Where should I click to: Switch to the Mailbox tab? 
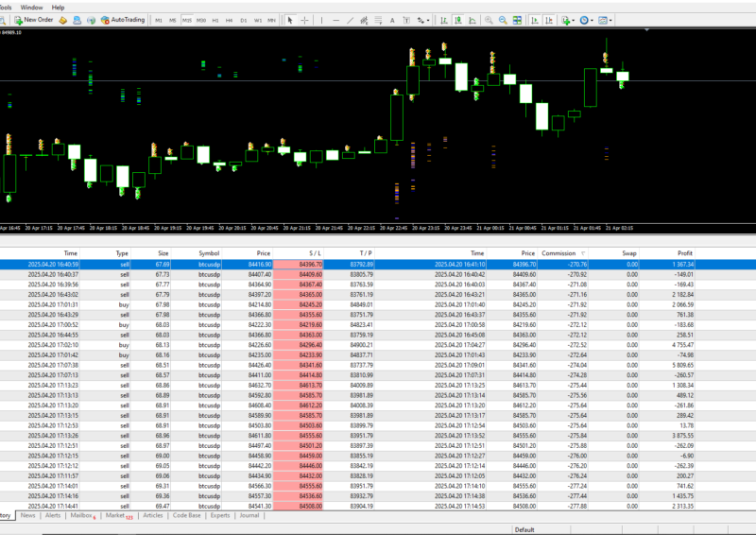[82, 516]
